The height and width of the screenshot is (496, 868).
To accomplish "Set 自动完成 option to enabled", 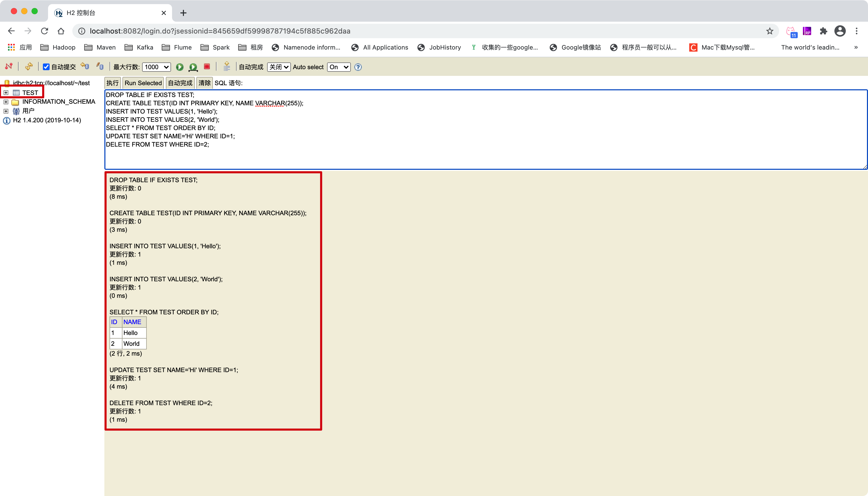I will (278, 67).
